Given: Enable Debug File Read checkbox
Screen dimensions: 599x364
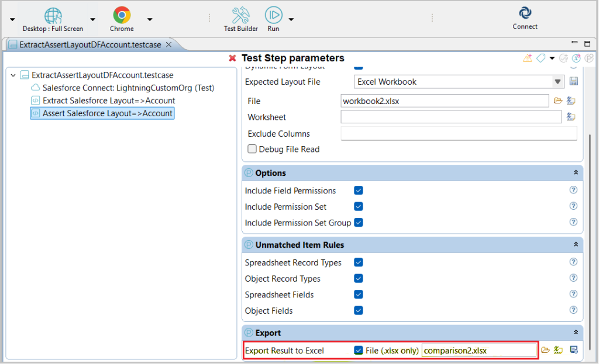Looking at the screenshot, I should tap(252, 149).
